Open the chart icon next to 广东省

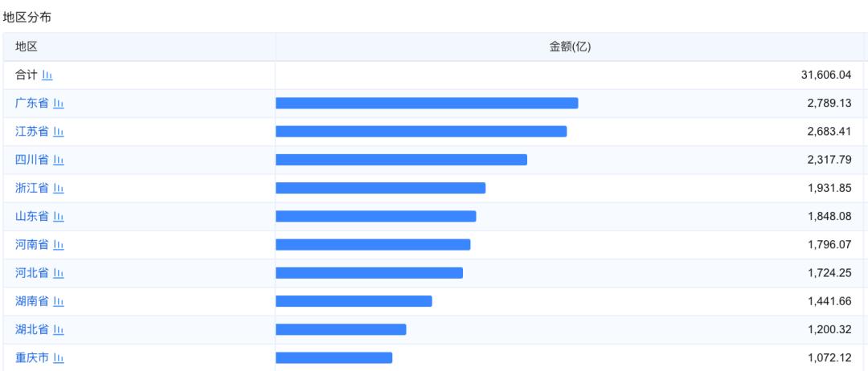tap(59, 104)
